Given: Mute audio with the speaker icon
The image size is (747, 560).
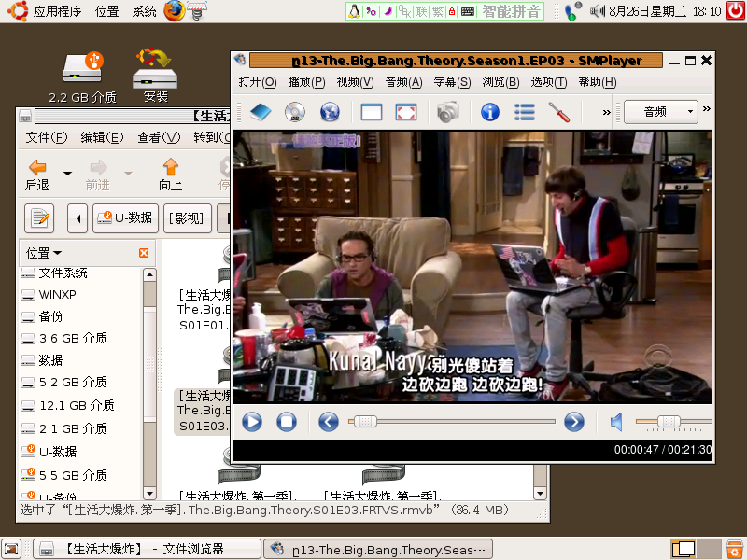Looking at the screenshot, I should pyautogui.click(x=616, y=422).
